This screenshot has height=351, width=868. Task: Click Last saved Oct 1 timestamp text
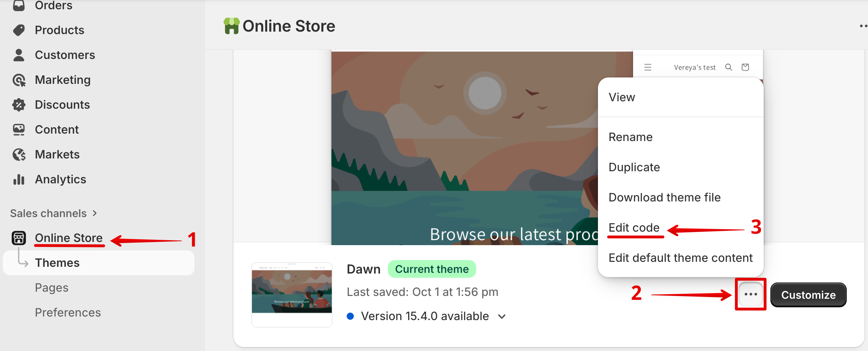point(422,292)
